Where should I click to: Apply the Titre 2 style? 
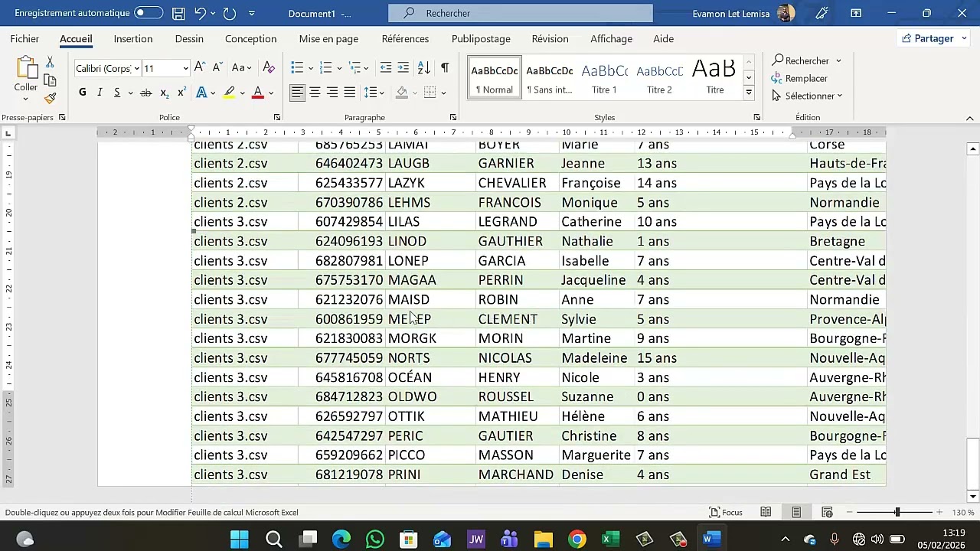click(x=659, y=78)
